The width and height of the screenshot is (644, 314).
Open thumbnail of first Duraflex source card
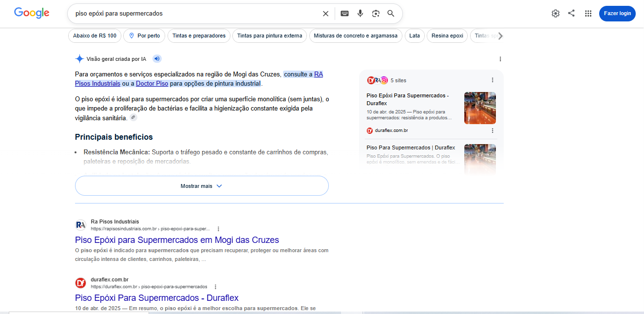coord(480,108)
